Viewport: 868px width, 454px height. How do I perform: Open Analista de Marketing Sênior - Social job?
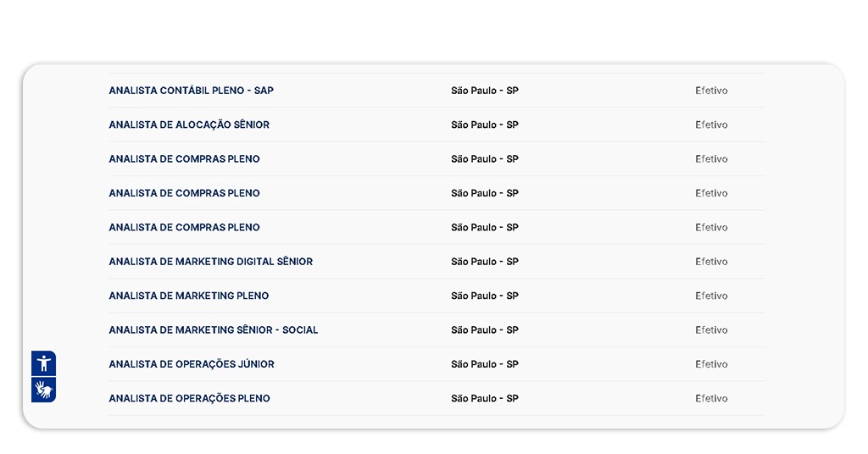(x=213, y=330)
